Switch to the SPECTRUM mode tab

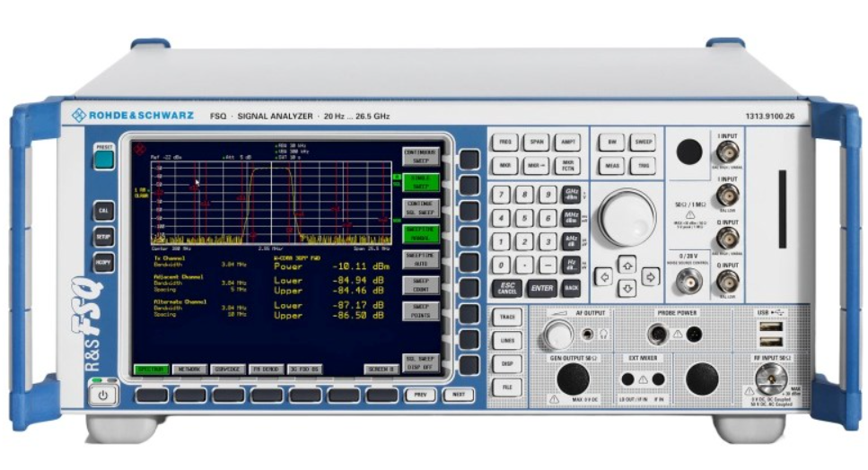[151, 369]
